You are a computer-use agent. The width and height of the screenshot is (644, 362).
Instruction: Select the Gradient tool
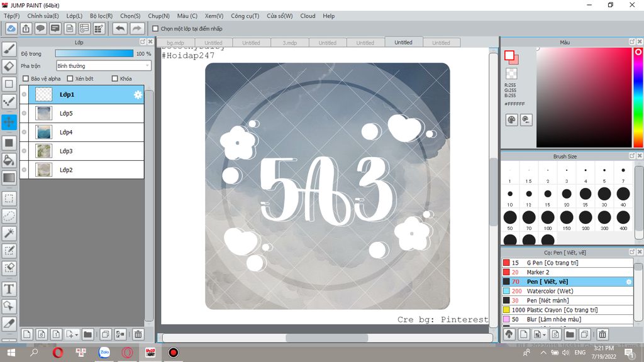(9, 178)
